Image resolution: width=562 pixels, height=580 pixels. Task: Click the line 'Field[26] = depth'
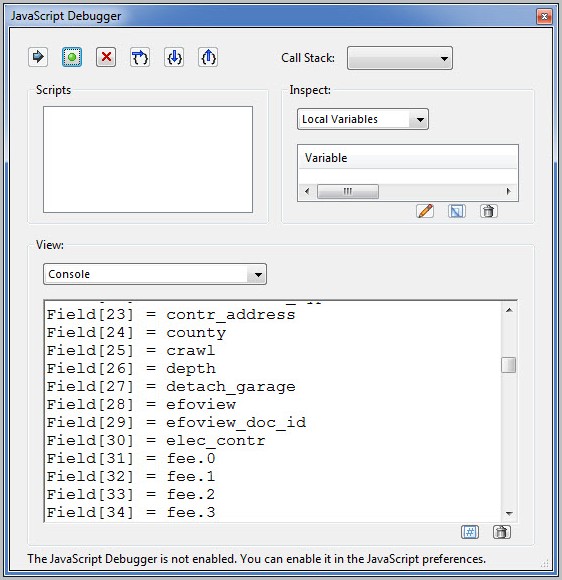point(131,368)
